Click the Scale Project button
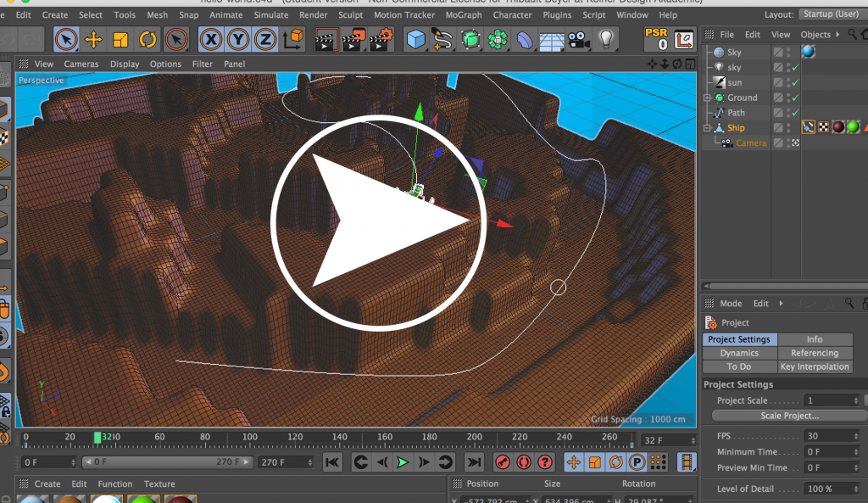The image size is (868, 503). click(x=789, y=416)
